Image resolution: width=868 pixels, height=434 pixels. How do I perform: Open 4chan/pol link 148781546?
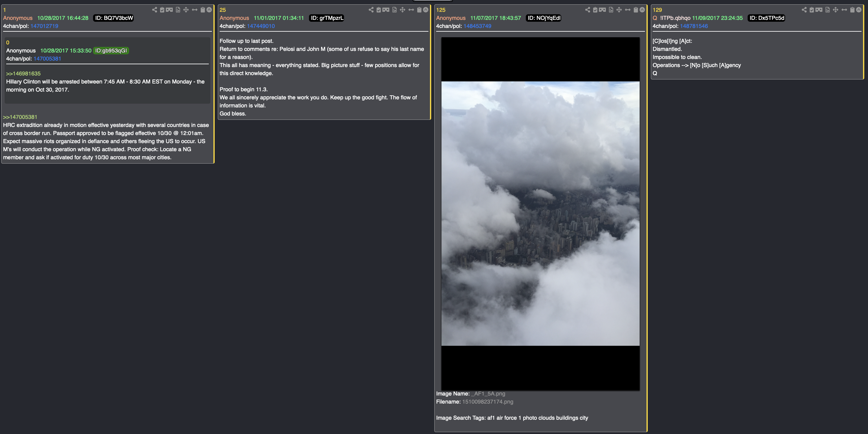tap(694, 26)
